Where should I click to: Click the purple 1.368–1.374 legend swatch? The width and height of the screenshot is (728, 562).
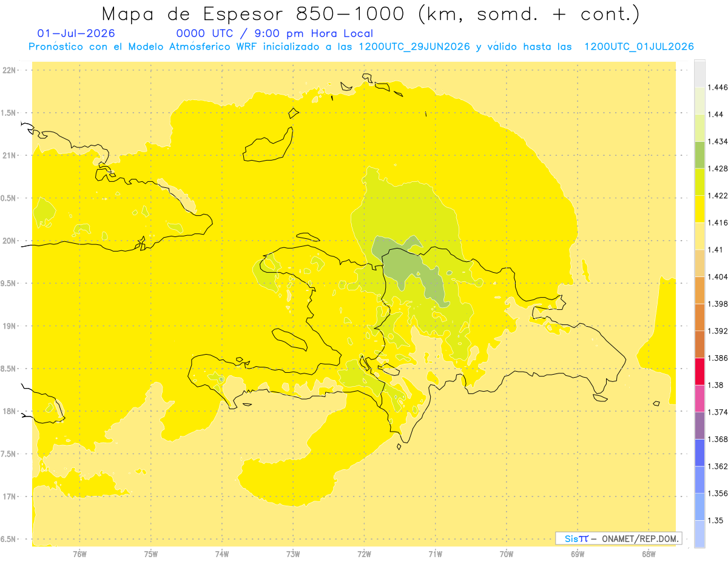(699, 426)
